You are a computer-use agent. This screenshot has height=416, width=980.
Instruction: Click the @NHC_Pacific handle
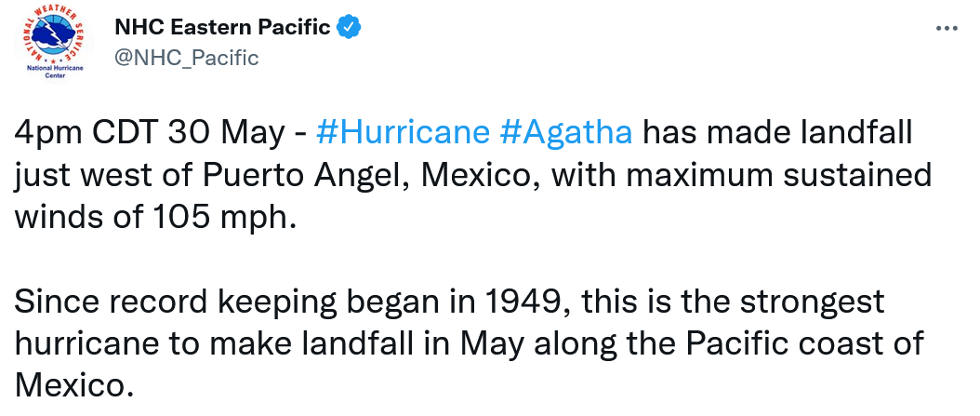185,58
